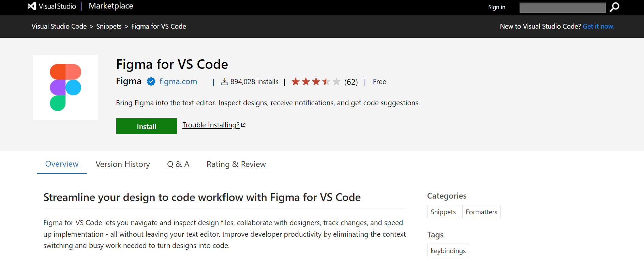This screenshot has height=264, width=644.
Task: Open the figma.com publisher link
Action: pyautogui.click(x=178, y=82)
